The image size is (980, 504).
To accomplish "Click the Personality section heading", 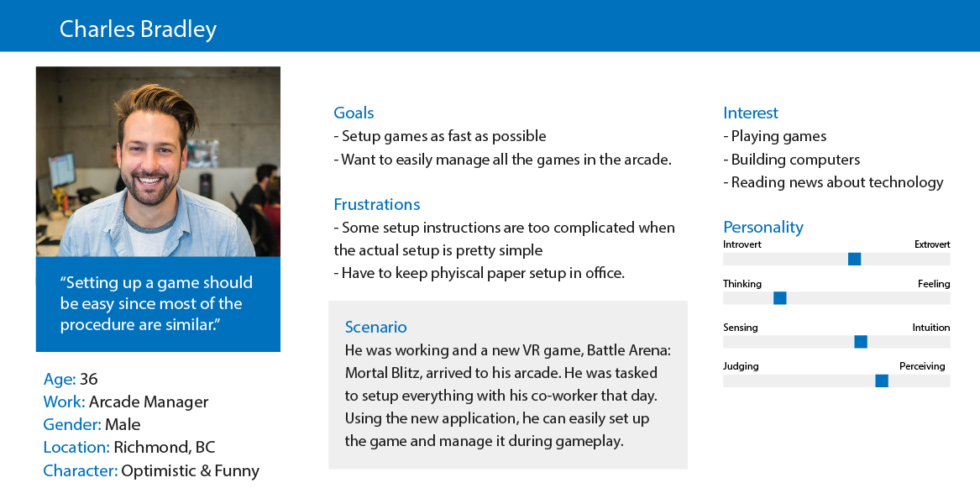I will coord(763,227).
